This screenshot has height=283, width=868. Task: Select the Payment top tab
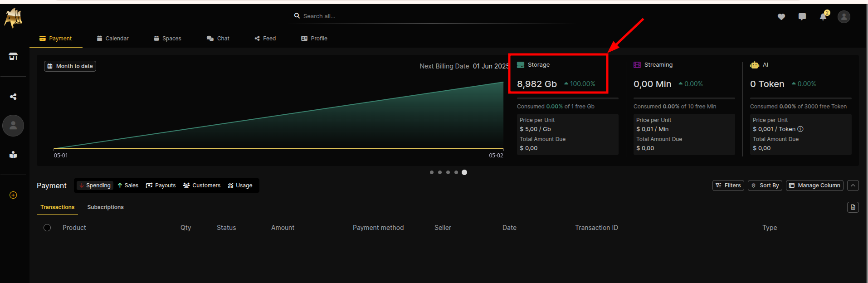(56, 39)
